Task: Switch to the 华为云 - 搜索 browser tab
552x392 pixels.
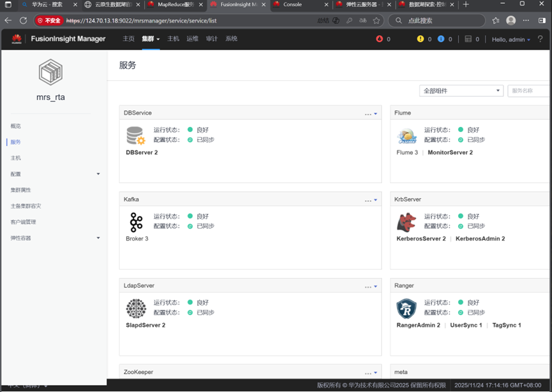Action: (49, 5)
